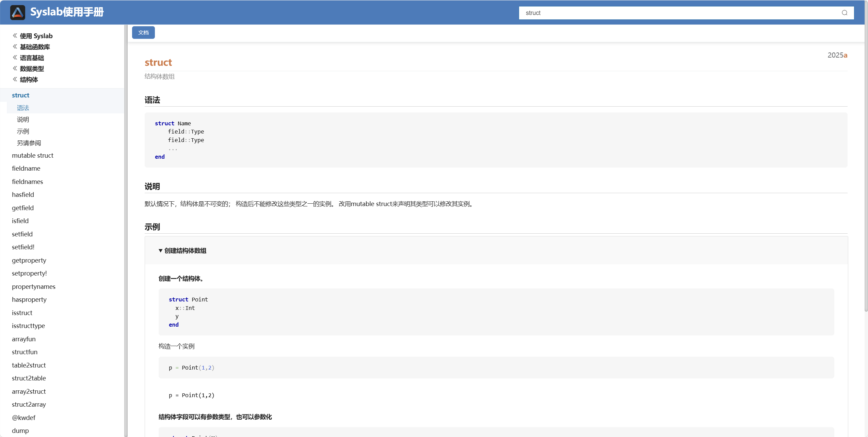Image resolution: width=868 pixels, height=437 pixels.
Task: Jump to the 说明 section link
Action: (x=23, y=120)
